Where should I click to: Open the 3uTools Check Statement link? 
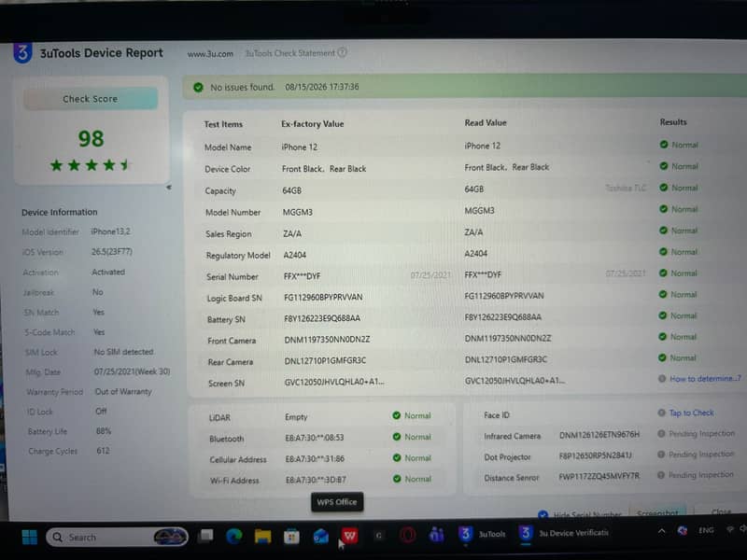tap(289, 53)
